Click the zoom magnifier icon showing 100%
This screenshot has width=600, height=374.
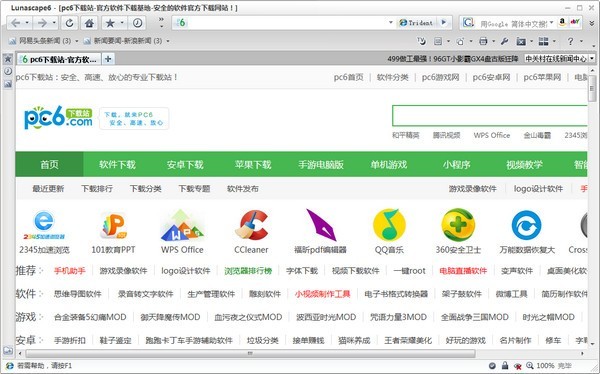pyautogui.click(x=530, y=366)
